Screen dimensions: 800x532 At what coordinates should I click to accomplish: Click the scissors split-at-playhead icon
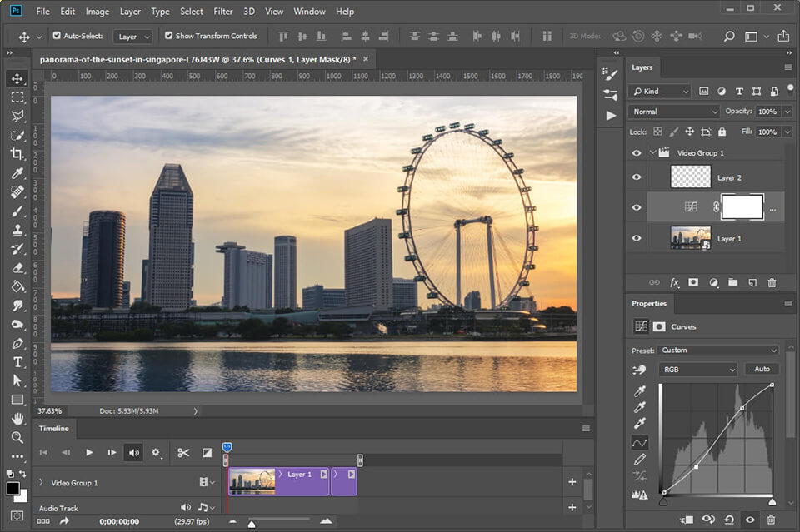coord(183,453)
